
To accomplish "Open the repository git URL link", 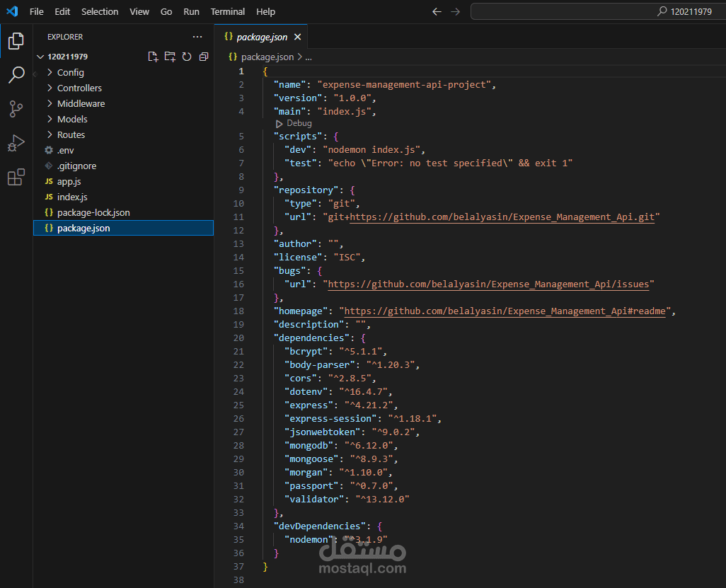I will coord(502,217).
